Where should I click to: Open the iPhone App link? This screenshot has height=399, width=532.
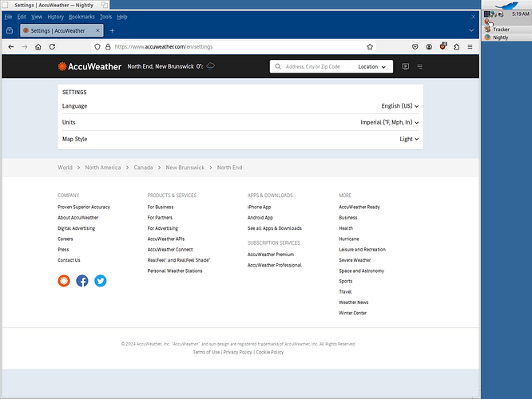tap(260, 207)
